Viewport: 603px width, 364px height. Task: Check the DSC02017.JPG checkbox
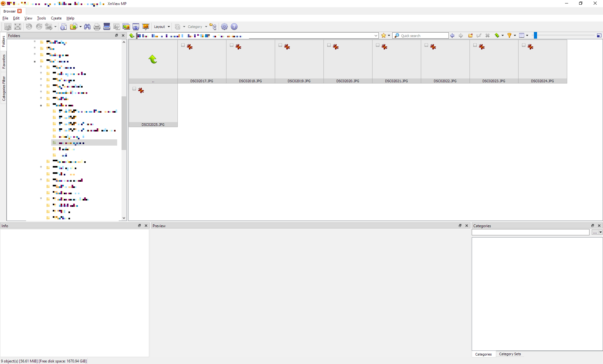183,45
